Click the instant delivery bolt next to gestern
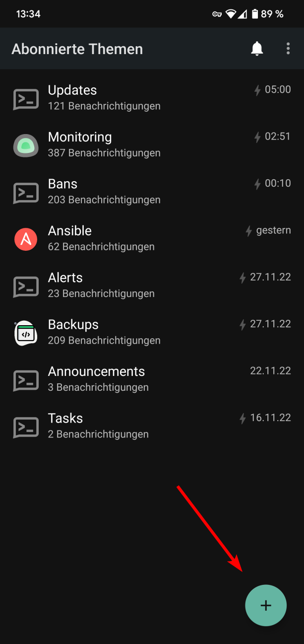Screen dimensions: 304x644 coord(249,231)
